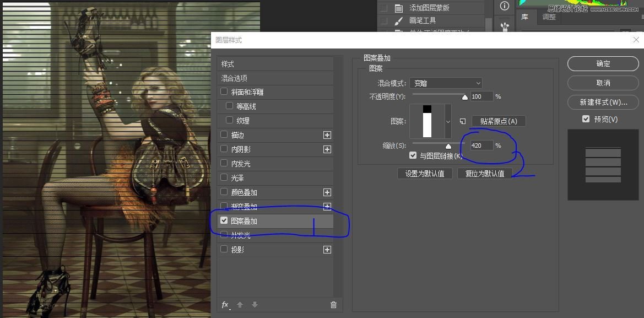
Task: Add another Stroke effect with plus icon
Action: coord(327,135)
